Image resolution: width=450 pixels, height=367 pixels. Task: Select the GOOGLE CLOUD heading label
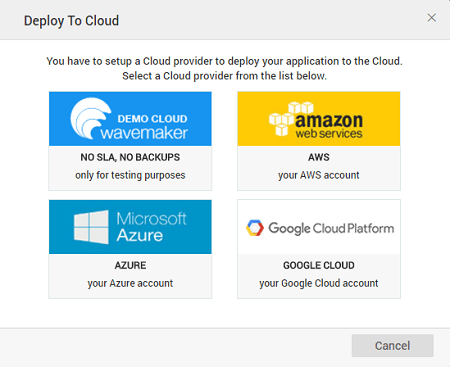(319, 265)
